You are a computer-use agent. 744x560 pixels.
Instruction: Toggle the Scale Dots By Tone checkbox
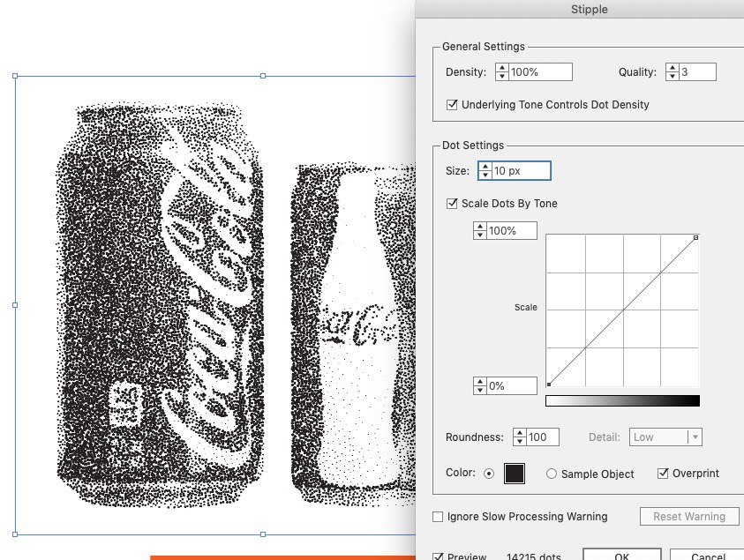(452, 204)
